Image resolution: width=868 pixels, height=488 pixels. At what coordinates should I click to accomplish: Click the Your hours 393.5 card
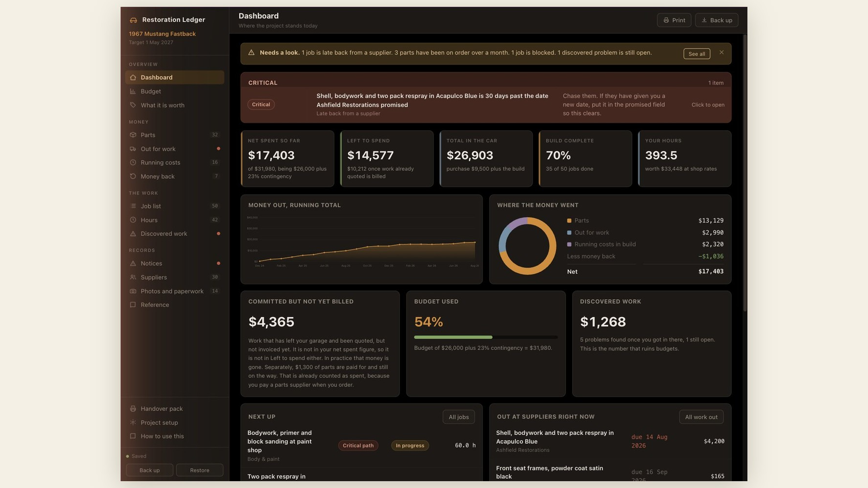tap(684, 159)
